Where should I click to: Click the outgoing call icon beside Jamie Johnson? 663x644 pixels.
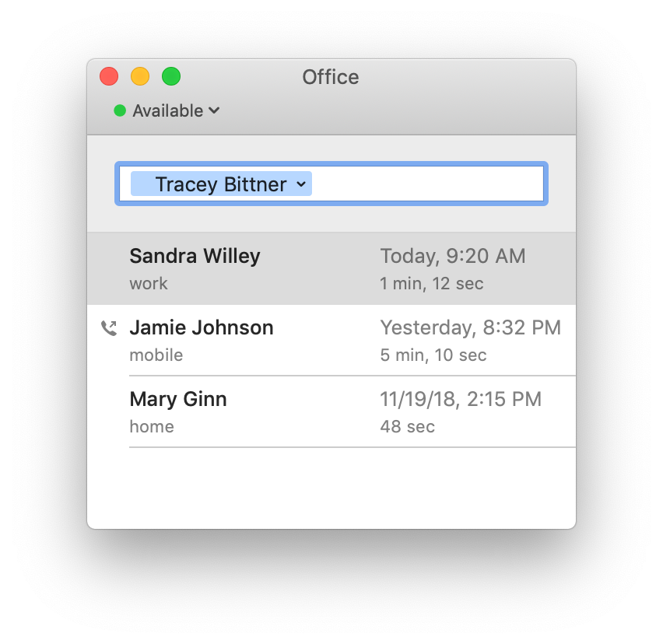tap(109, 328)
